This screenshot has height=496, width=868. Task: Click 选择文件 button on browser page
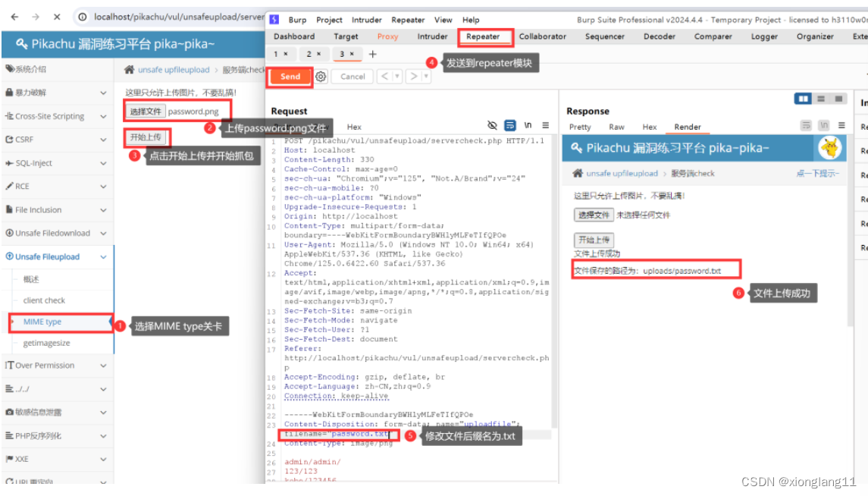click(145, 111)
